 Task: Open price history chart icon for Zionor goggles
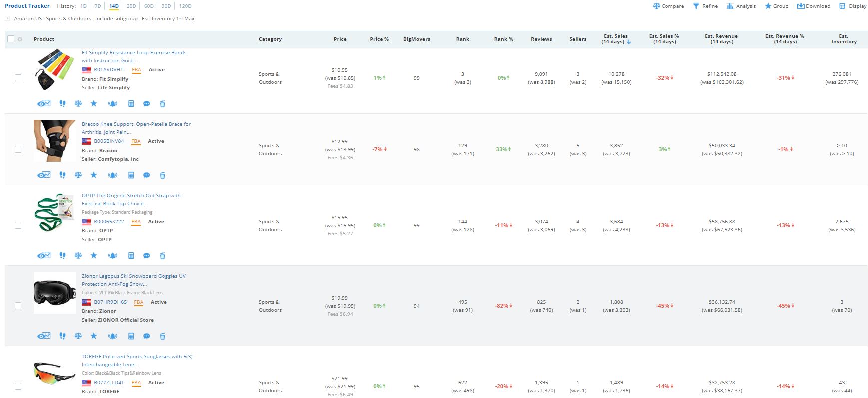pyautogui.click(x=44, y=336)
